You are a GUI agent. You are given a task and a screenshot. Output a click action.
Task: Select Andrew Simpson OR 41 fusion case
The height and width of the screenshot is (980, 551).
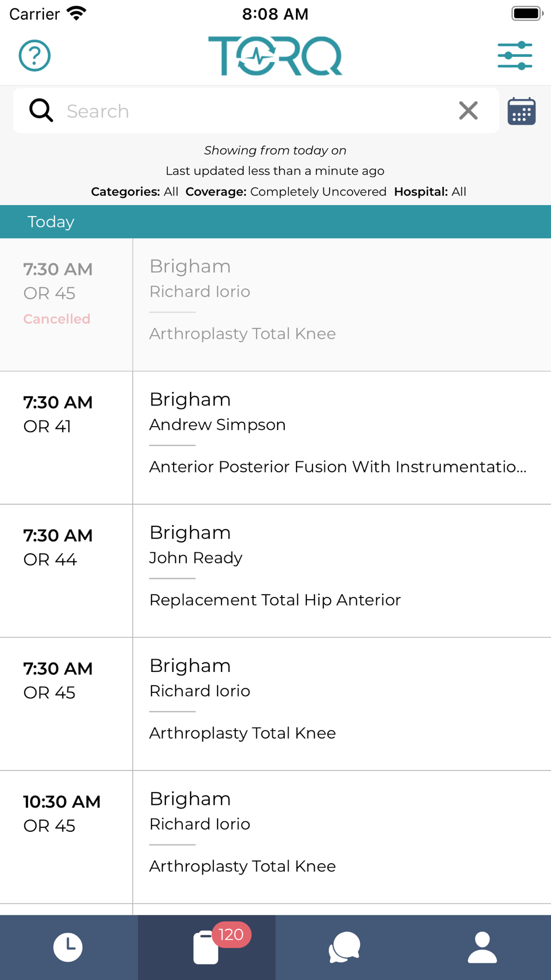tap(275, 438)
